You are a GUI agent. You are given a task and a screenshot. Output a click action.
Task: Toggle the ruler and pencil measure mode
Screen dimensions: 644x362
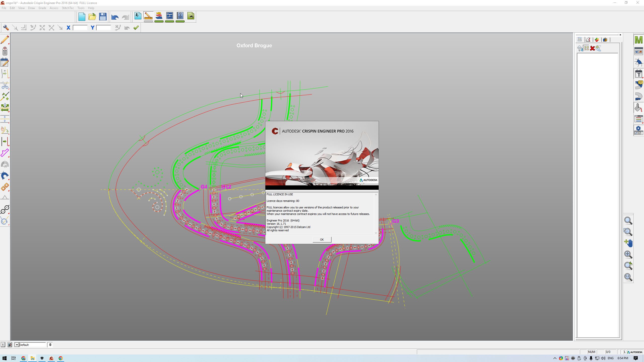coord(148,16)
